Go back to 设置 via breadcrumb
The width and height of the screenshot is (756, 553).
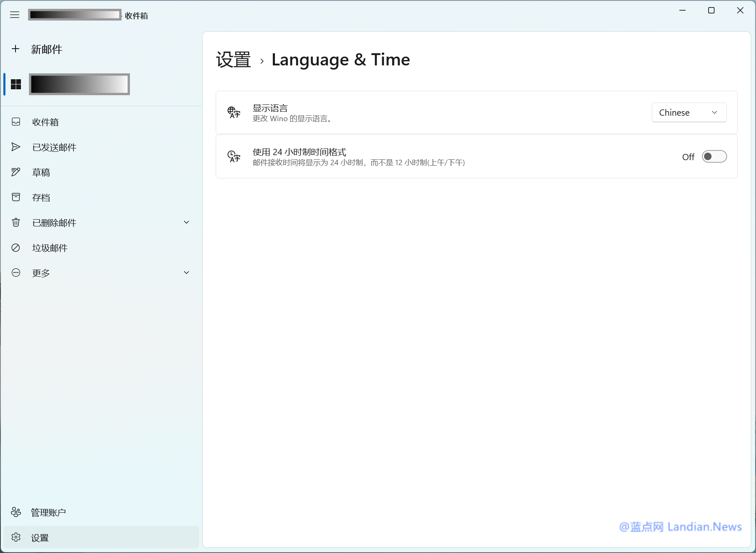(x=233, y=60)
